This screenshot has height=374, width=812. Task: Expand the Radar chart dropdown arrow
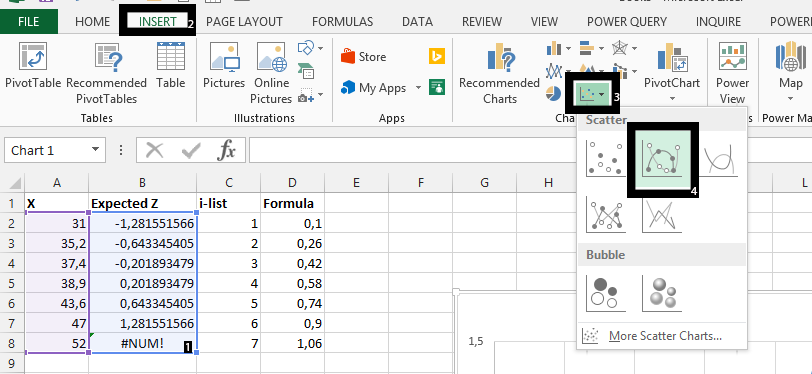pyautogui.click(x=634, y=49)
